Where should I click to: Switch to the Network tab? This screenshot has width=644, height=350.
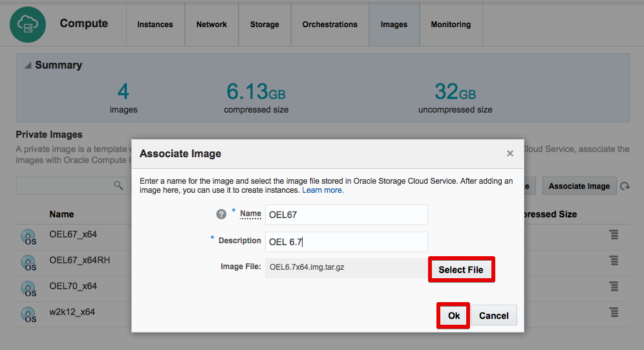coord(211,24)
